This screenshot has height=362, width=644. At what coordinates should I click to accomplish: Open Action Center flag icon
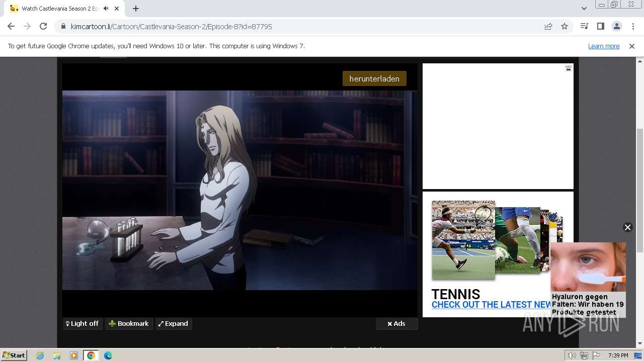point(596,355)
